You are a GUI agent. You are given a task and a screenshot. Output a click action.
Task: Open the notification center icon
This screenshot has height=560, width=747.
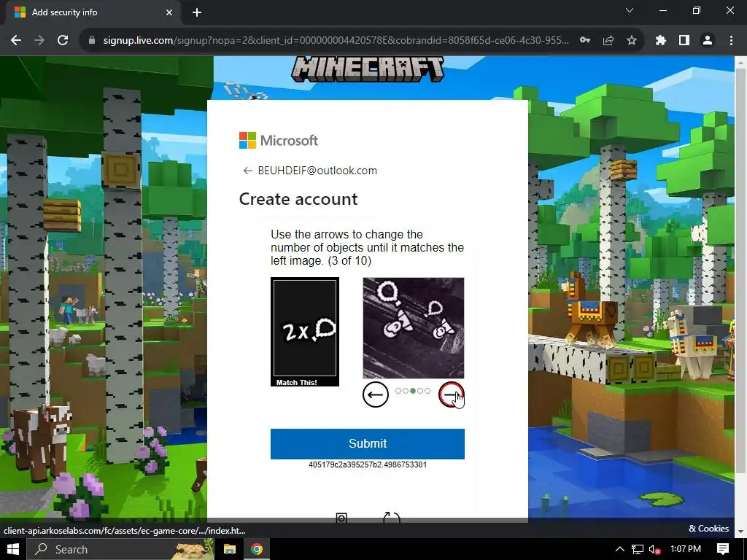(x=723, y=549)
